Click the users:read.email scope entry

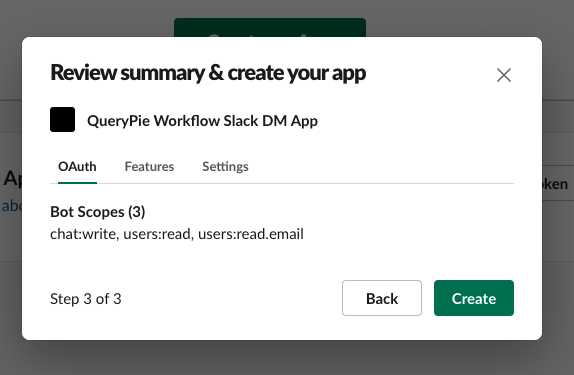[251, 234]
